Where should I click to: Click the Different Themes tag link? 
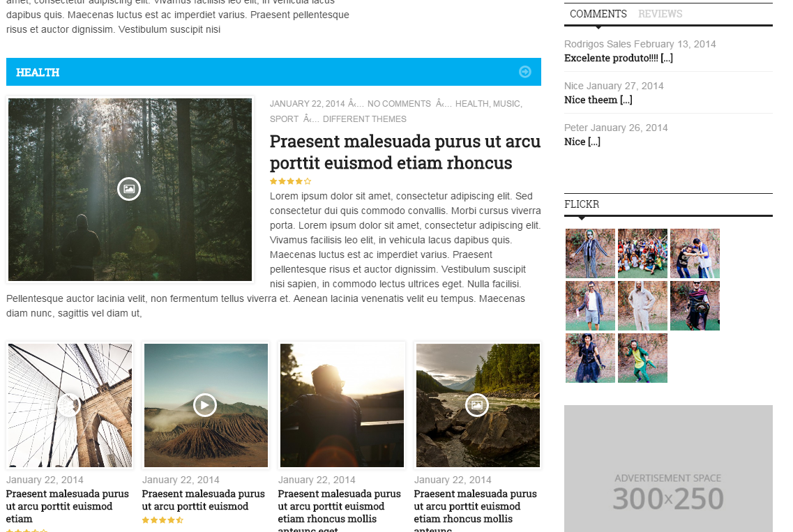point(364,119)
